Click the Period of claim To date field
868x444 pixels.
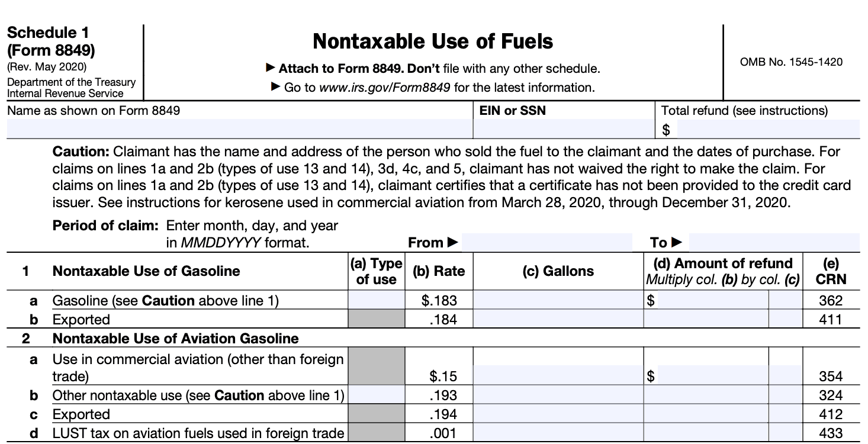[x=774, y=242]
